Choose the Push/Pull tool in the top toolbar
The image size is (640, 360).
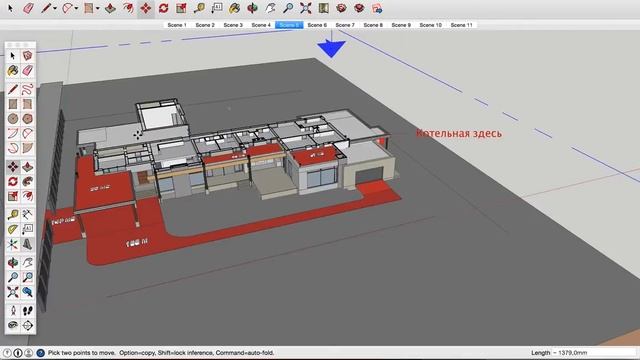pos(110,8)
